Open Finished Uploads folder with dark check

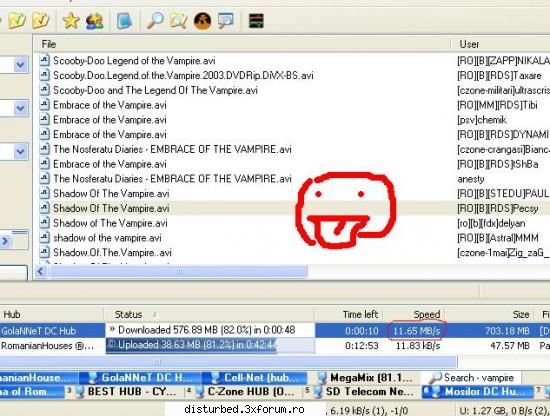point(41,20)
